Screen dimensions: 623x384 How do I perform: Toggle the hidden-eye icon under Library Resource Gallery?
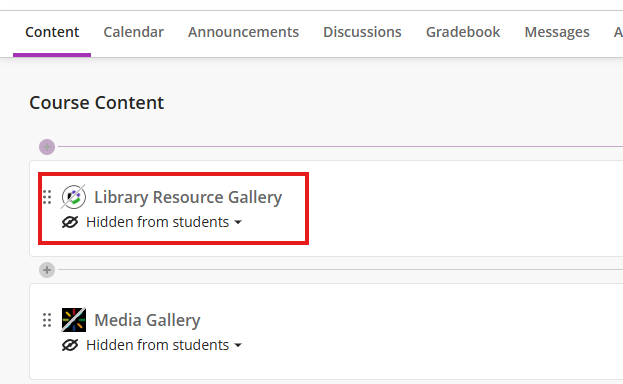70,222
